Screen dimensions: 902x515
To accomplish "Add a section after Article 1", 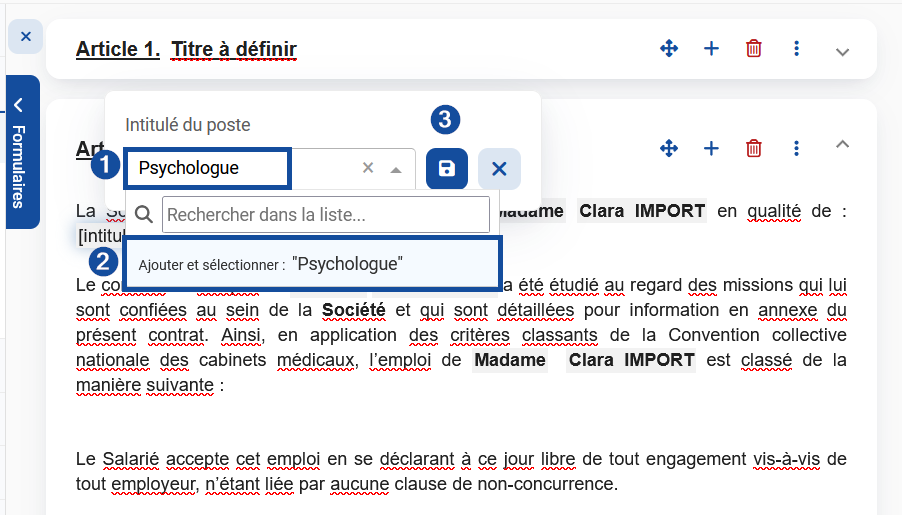I will pos(712,48).
